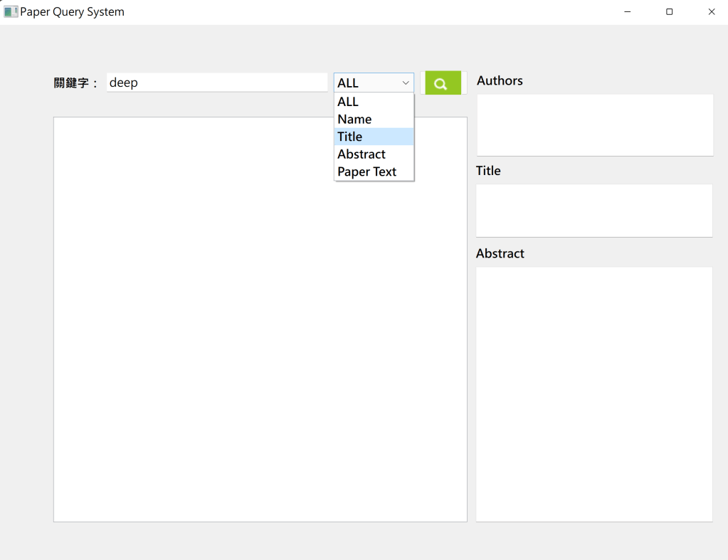Click the green magnifier search button
This screenshot has height=560, width=728.
pos(442,83)
